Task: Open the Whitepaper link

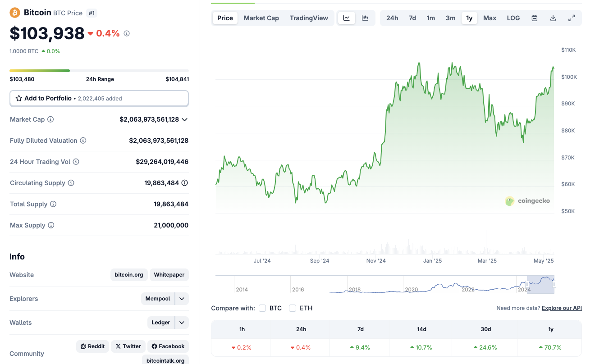Action: 169,275
